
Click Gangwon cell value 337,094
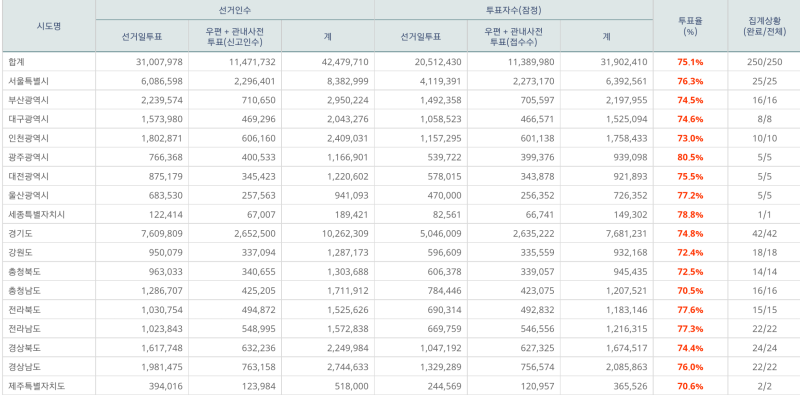coord(258,253)
